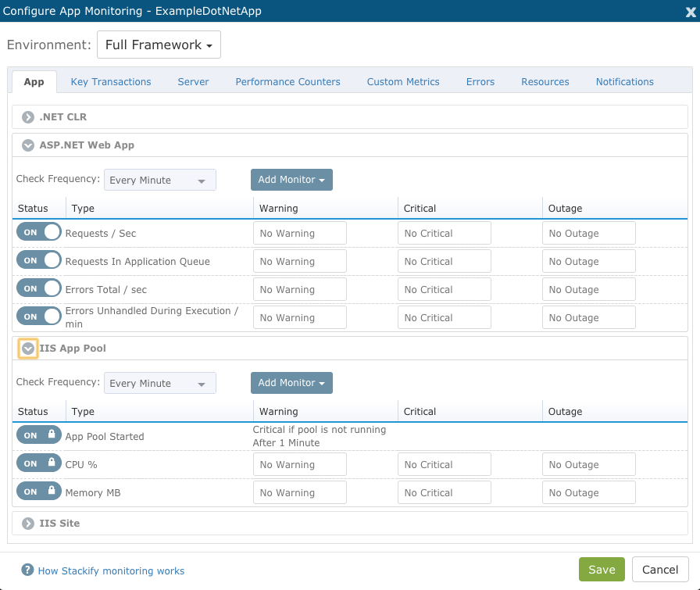Expand the IIS Site section
This screenshot has width=700, height=590.
coord(28,524)
